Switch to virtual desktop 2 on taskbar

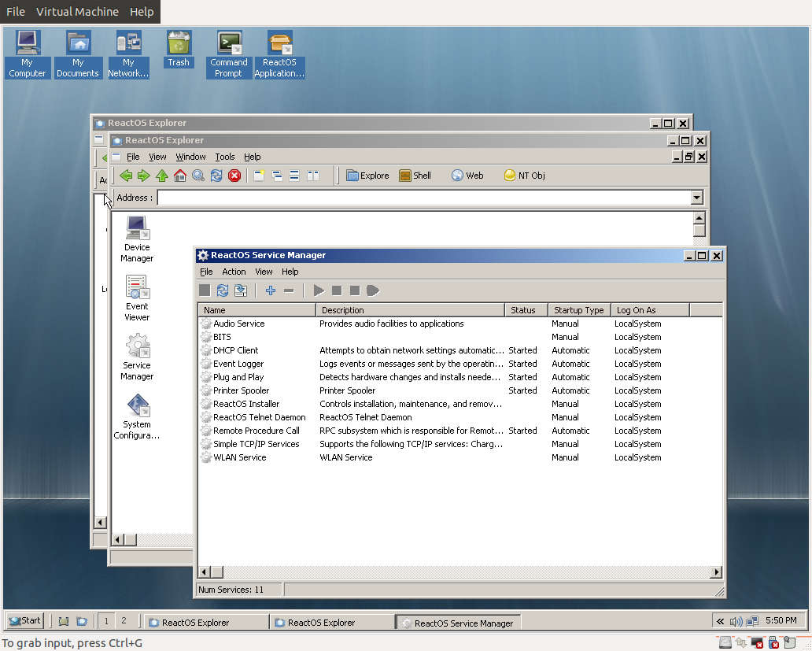tap(126, 620)
